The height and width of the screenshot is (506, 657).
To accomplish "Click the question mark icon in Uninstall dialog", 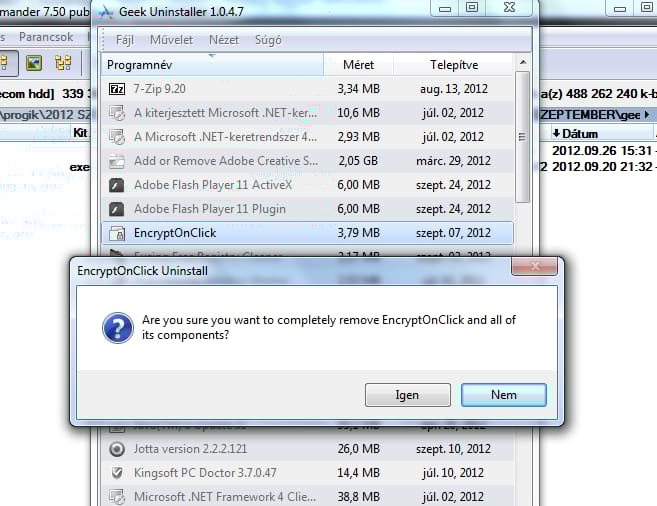I will [118, 328].
